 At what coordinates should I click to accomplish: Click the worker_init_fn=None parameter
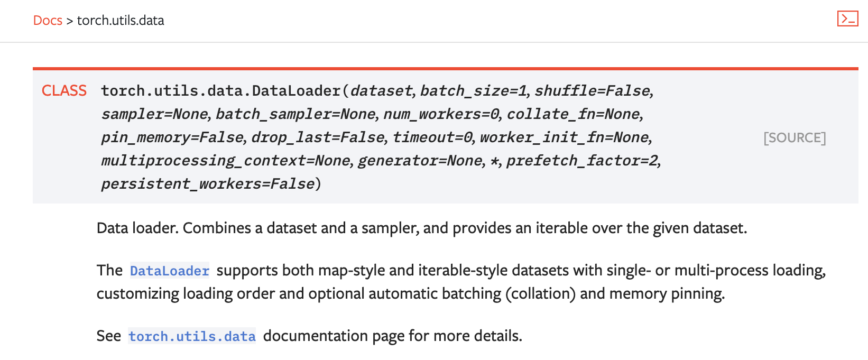pos(565,137)
